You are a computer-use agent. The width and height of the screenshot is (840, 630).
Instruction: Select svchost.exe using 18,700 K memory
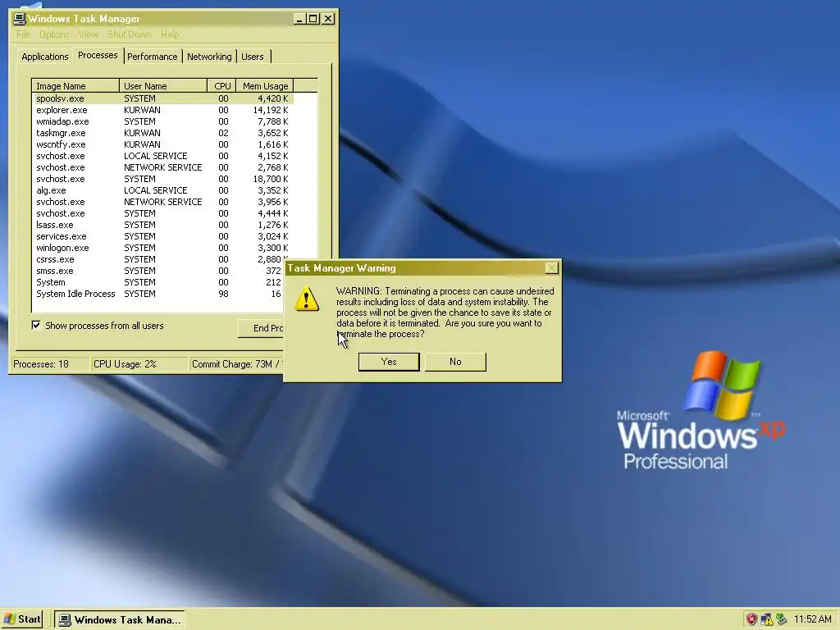pyautogui.click(x=163, y=179)
